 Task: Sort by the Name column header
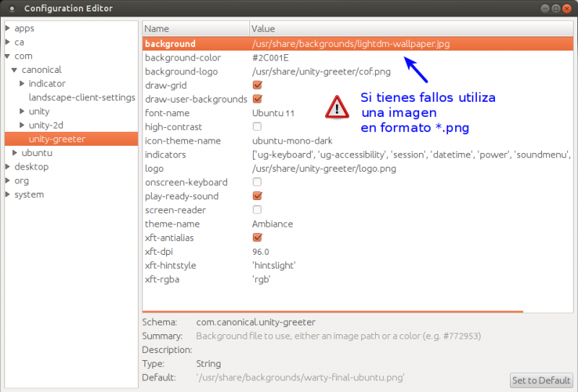[x=196, y=29]
